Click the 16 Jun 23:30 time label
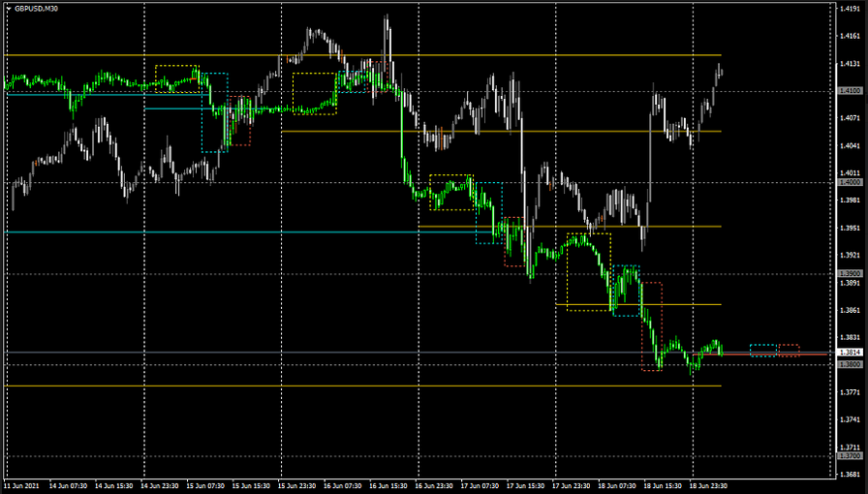868x494 pixels. [x=434, y=485]
